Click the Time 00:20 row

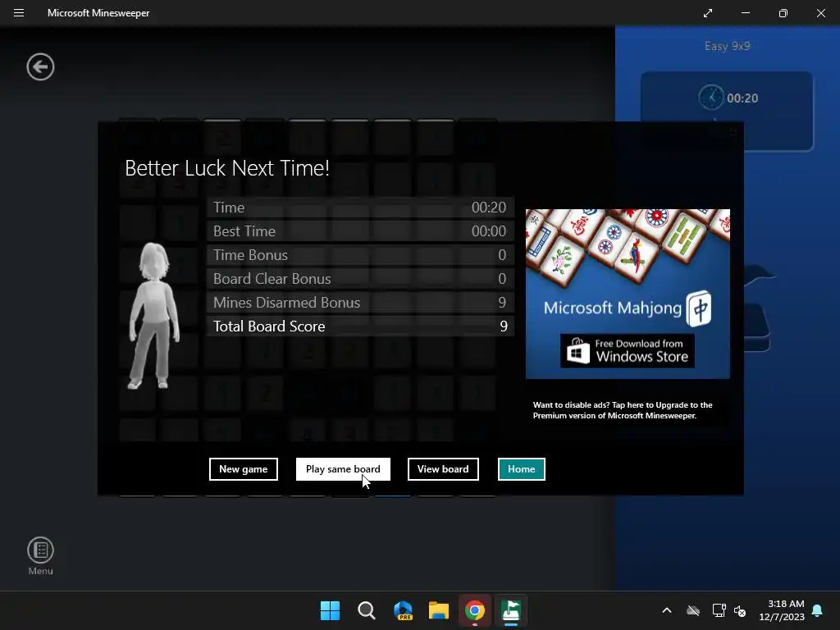[361, 208]
